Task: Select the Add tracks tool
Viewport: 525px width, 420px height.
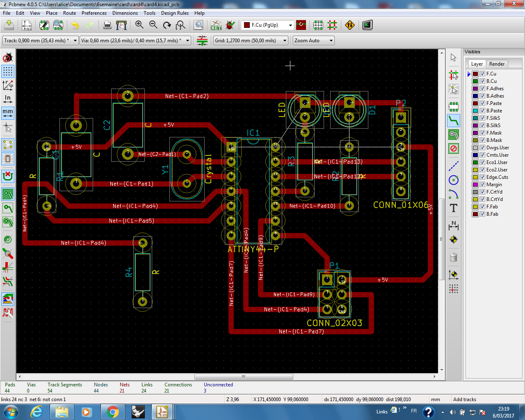Action: tap(453, 121)
